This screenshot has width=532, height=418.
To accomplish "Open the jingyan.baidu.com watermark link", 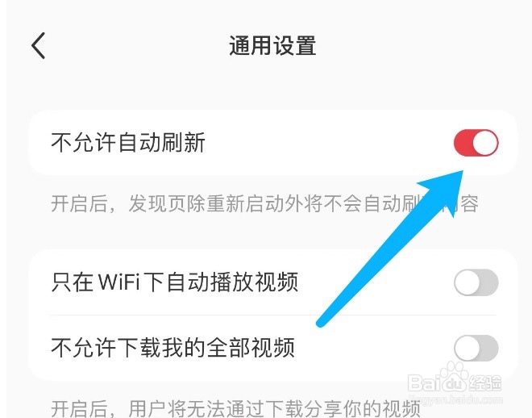I will (455, 400).
